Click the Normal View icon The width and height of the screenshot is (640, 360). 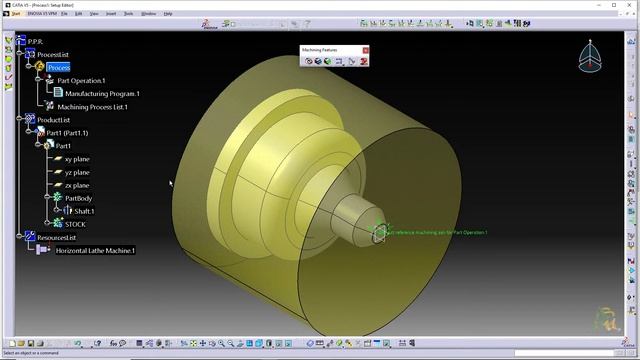tap(240, 344)
